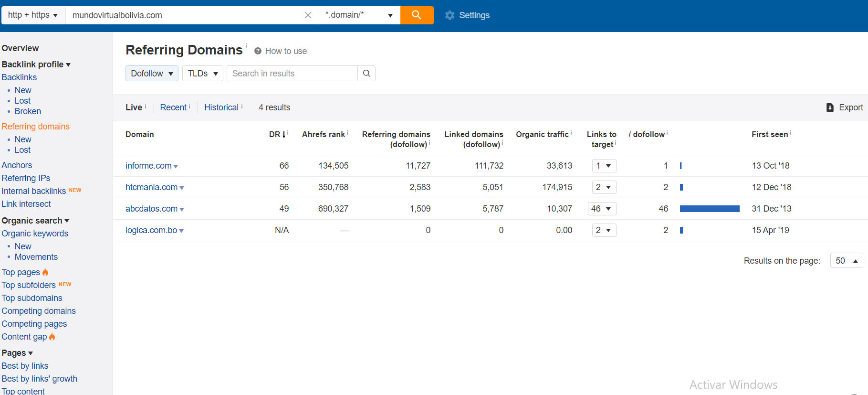The width and height of the screenshot is (868, 395).
Task: Open Broken backlinks in the sidebar
Action: [28, 111]
